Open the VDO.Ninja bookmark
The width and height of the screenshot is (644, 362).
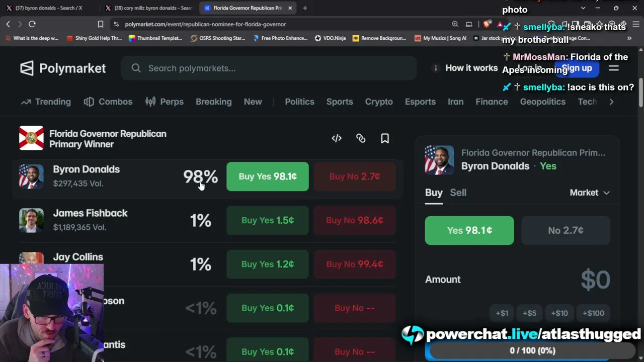[x=330, y=38]
